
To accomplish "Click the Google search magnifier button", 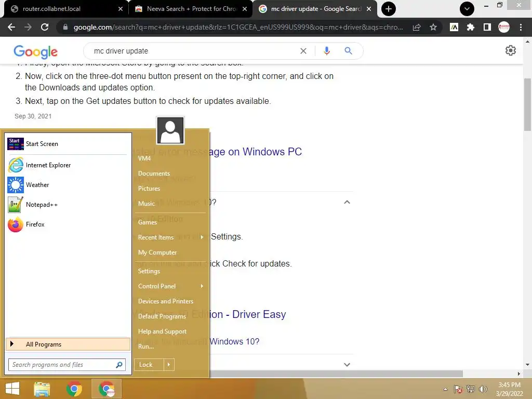I will (x=348, y=51).
